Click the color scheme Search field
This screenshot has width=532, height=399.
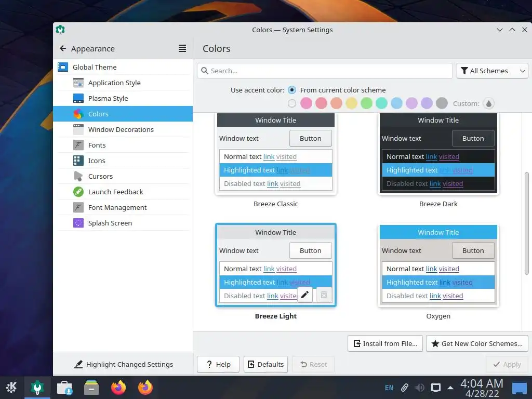click(325, 71)
